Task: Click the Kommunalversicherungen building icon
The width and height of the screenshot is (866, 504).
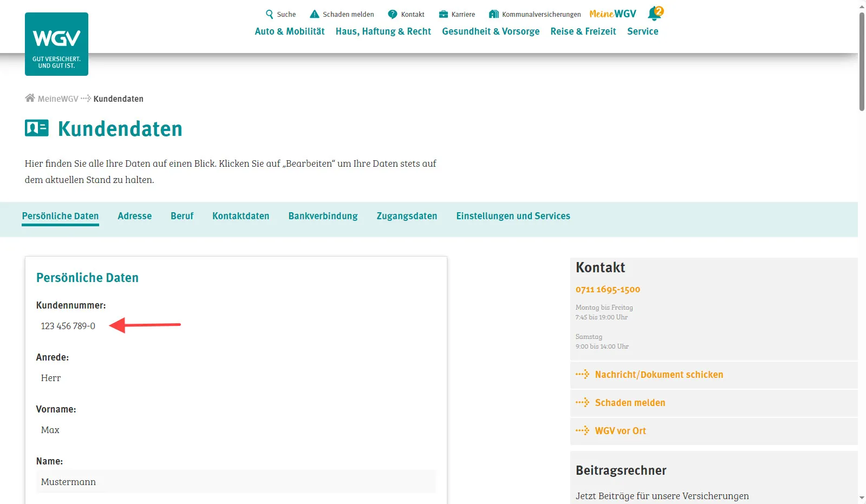Action: [493, 14]
